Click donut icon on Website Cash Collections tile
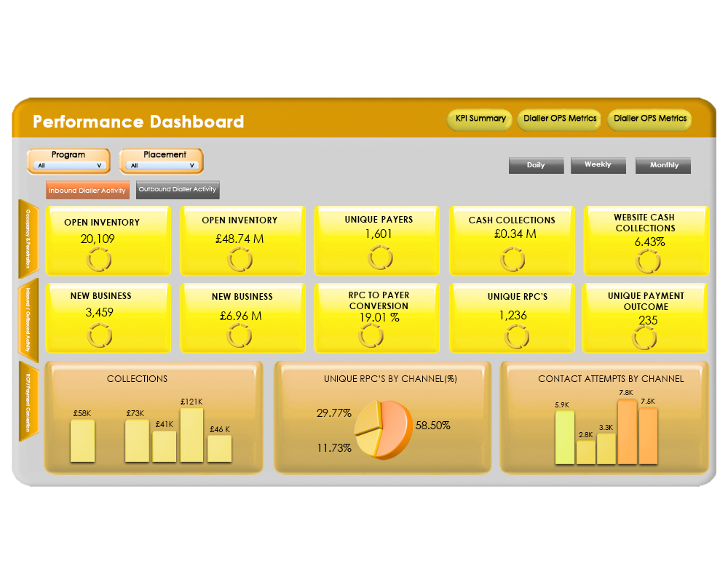 (x=647, y=260)
